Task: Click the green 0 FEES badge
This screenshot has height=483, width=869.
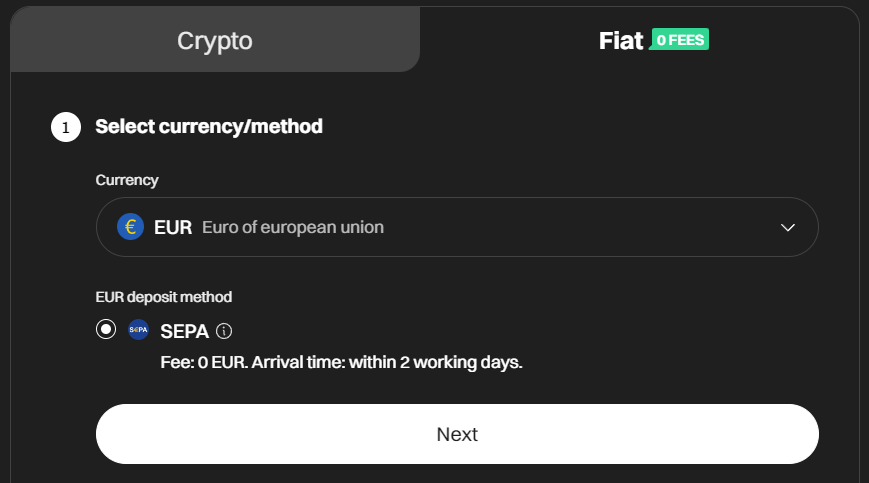Action: 679,39
